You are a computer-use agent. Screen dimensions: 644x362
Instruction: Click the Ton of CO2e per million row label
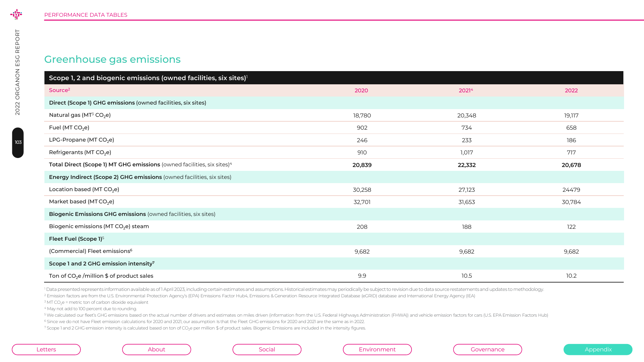click(101, 276)
